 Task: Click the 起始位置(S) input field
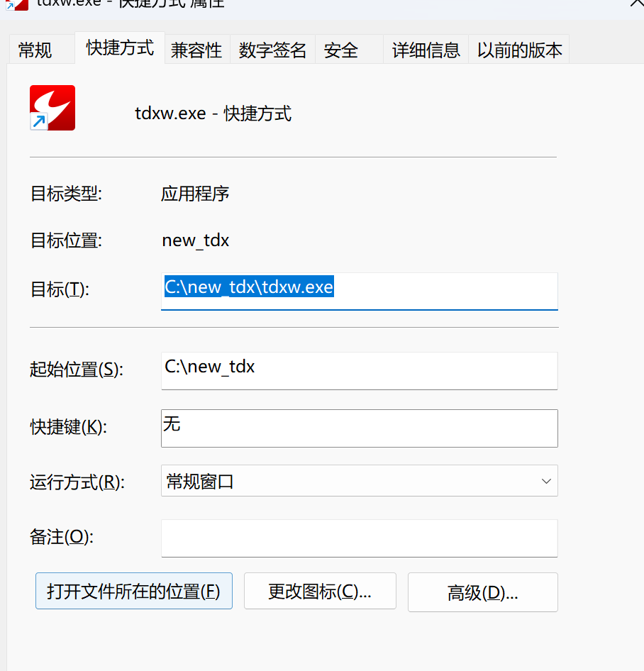click(360, 370)
